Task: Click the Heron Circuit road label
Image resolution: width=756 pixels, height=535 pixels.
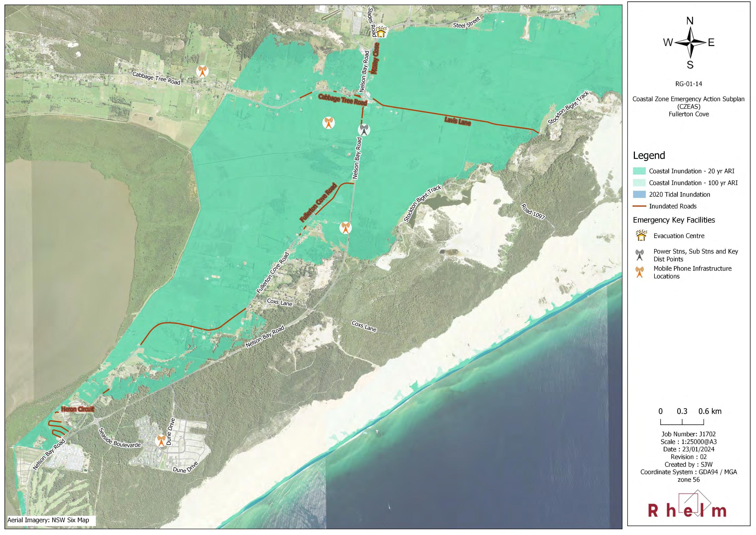Action: coord(78,409)
